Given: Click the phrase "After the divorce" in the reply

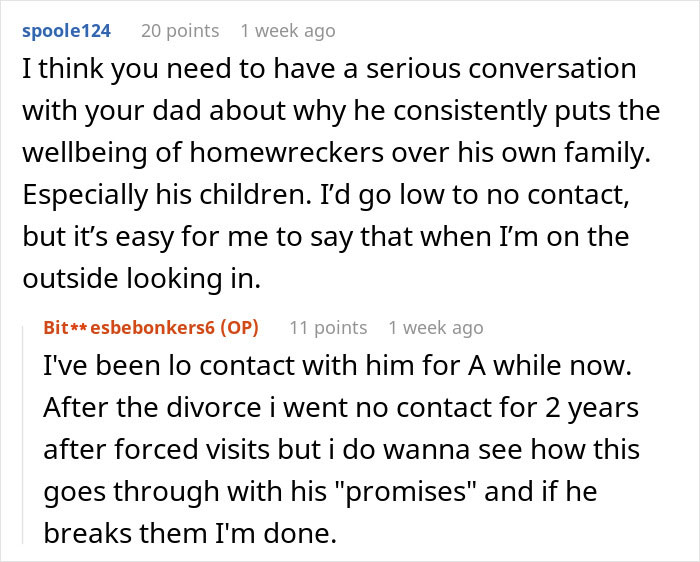Looking at the screenshot, I should (127, 408).
